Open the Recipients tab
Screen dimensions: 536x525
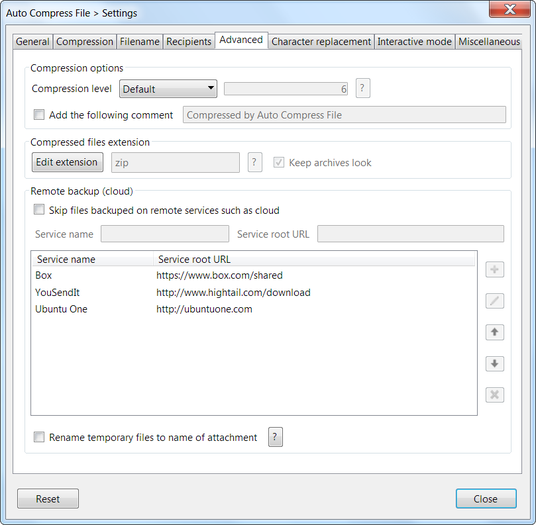pos(189,42)
